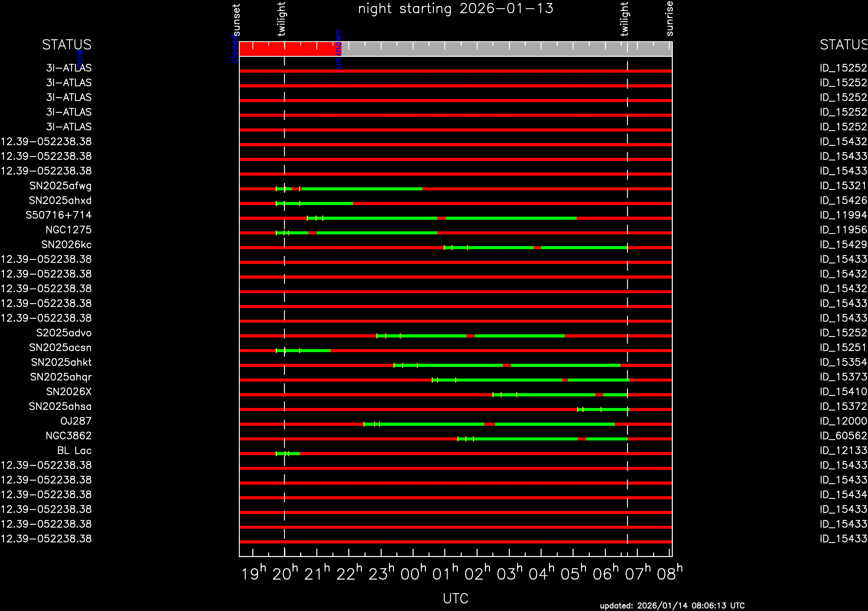Click the blue unknown status label
This screenshot has height=611, width=868.
(x=338, y=49)
